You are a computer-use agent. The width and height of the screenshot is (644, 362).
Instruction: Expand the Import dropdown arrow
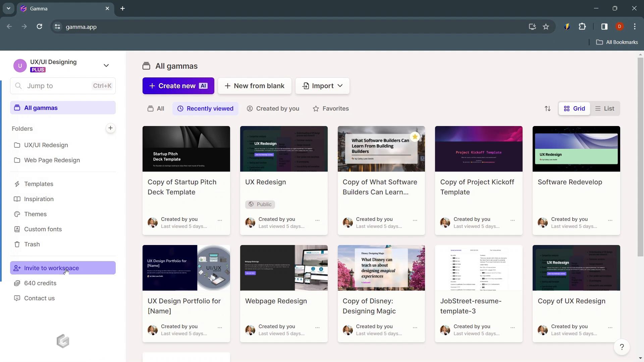pos(340,86)
